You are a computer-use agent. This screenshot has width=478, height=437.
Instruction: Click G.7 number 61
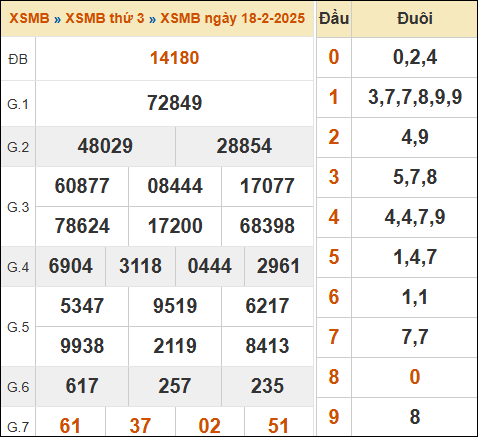pyautogui.click(x=70, y=426)
